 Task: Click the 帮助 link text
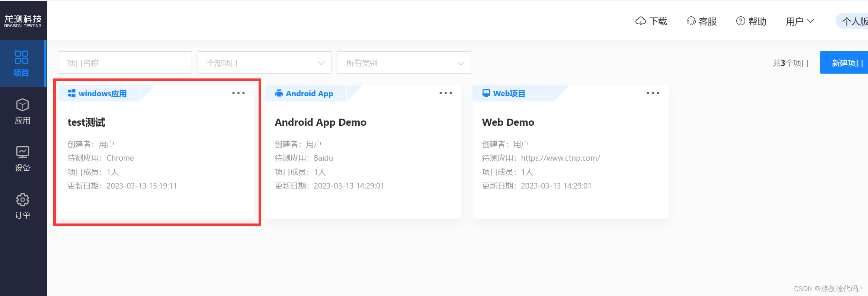pyautogui.click(x=758, y=21)
